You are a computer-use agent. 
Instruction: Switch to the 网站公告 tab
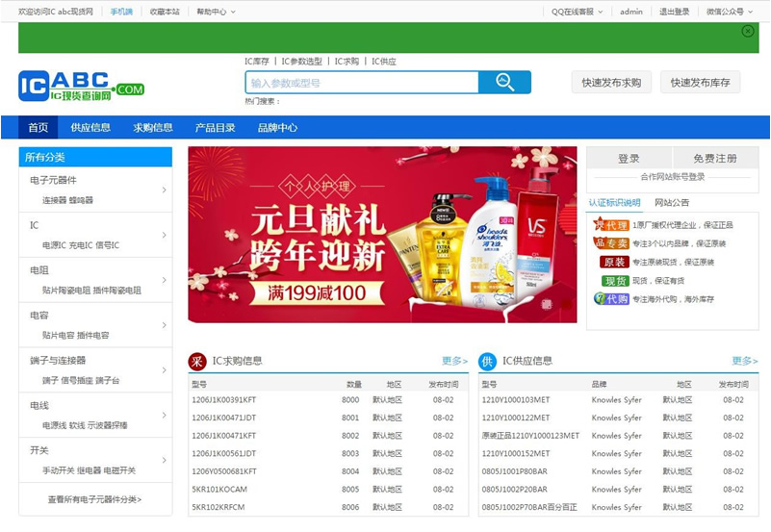point(672,202)
